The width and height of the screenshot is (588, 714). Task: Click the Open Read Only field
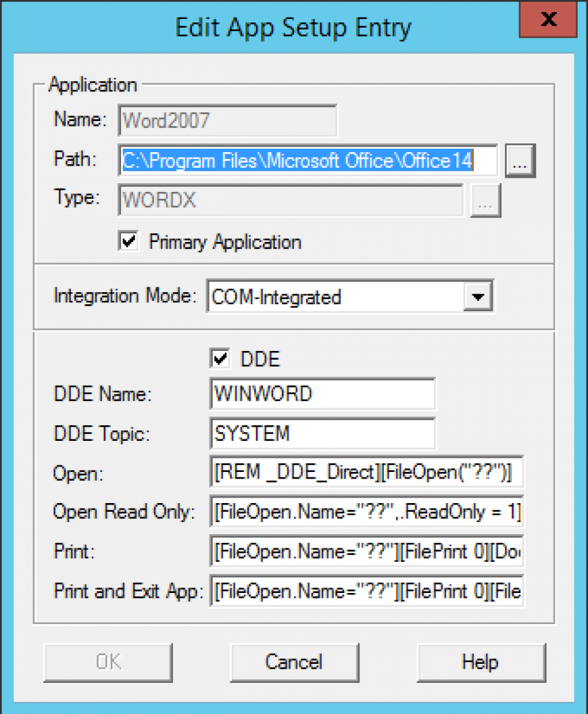click(367, 512)
